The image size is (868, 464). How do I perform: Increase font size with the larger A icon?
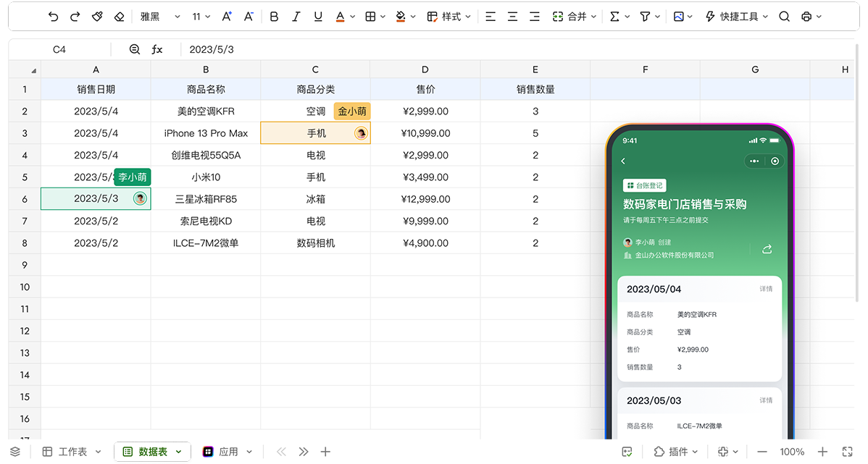(227, 17)
